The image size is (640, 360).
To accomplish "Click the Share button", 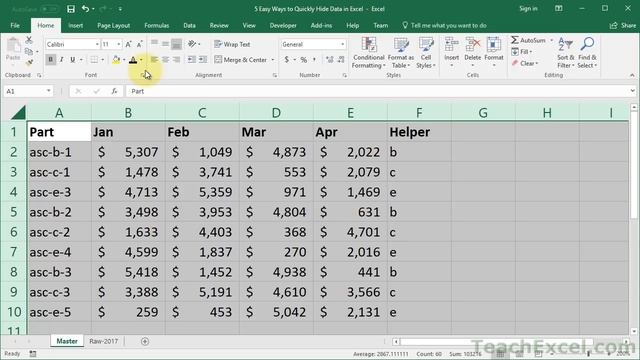I will coord(623,25).
